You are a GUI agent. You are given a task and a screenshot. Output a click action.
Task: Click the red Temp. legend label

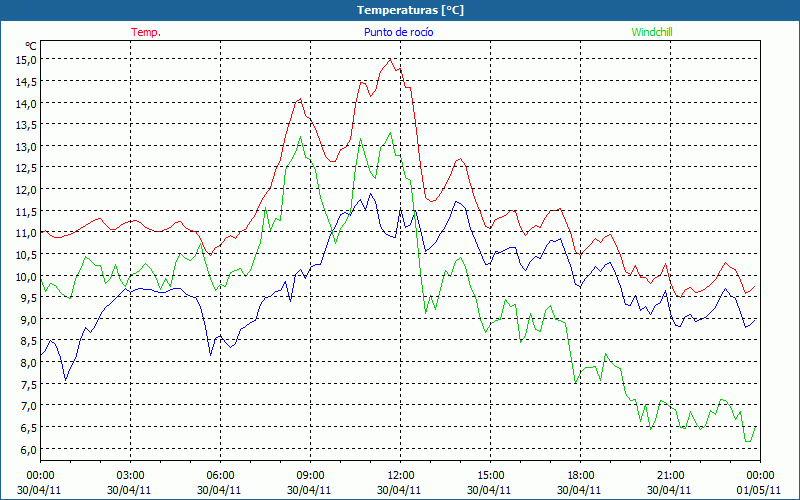(x=146, y=32)
